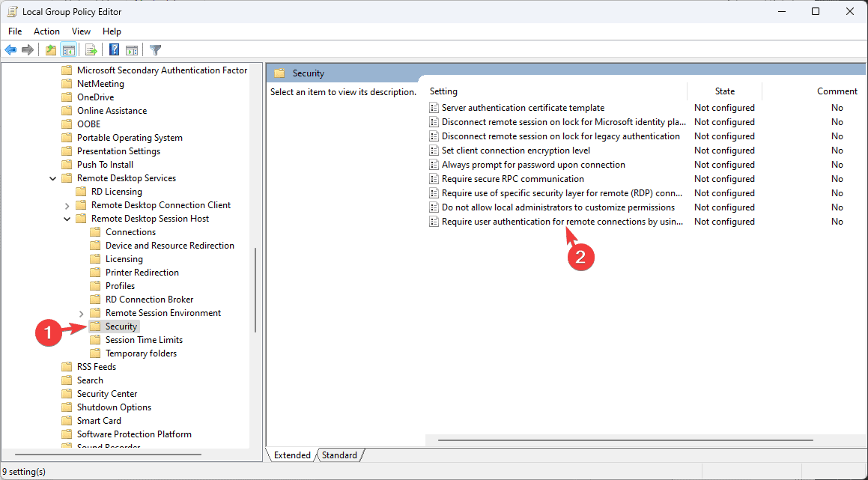Select Require user authentication for remote connections setting
The height and width of the screenshot is (480, 868).
562,222
